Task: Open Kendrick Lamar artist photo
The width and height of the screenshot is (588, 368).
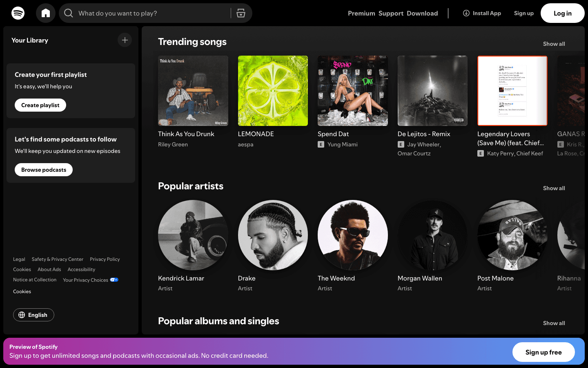Action: 193,235
